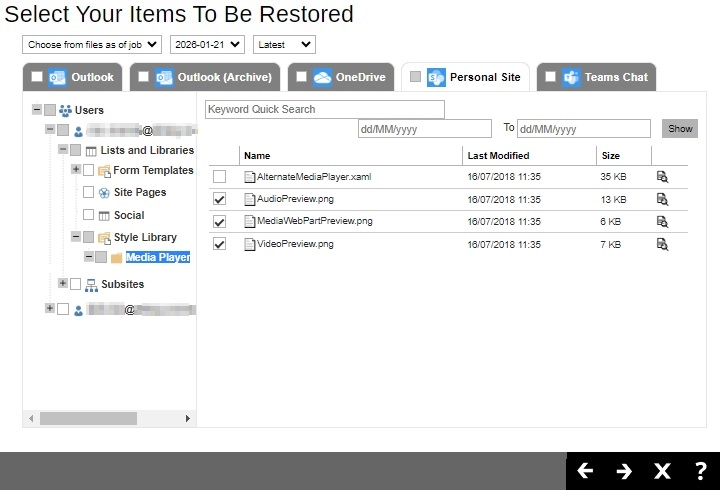Uncheck the VideoPreview.png file checkbox
This screenshot has width=720, height=490.
pyautogui.click(x=220, y=244)
